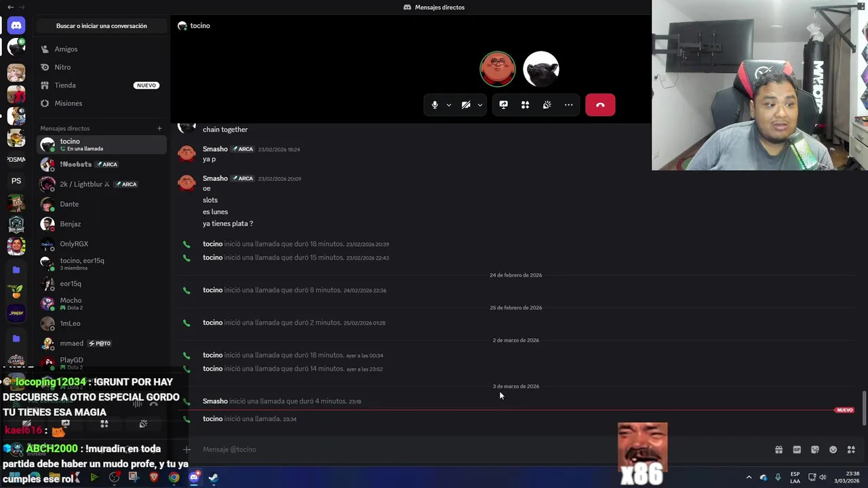The image size is (868, 488).
Task: Turn on the camera in call
Action: 466,105
